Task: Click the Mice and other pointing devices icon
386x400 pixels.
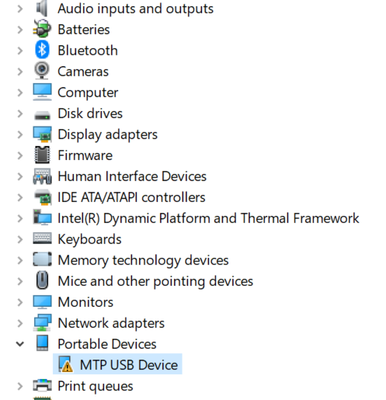Action: point(42,281)
